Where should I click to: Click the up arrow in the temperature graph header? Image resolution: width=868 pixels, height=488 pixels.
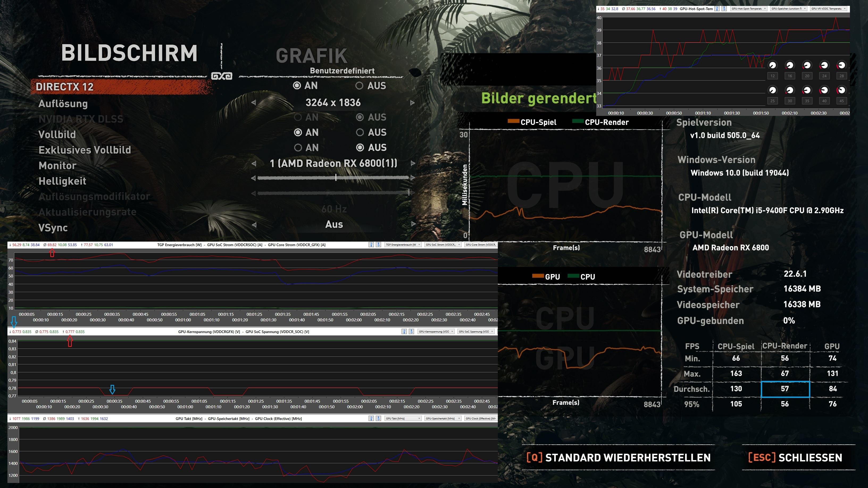click(x=717, y=9)
